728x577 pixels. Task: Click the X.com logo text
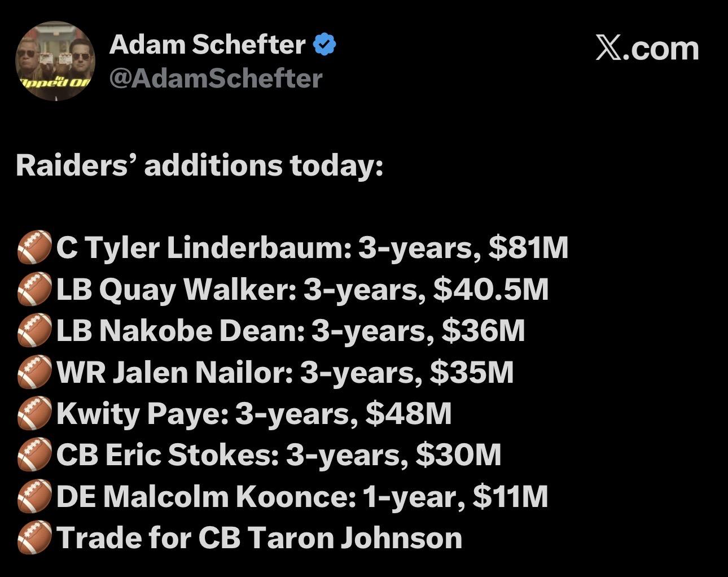coord(647,49)
